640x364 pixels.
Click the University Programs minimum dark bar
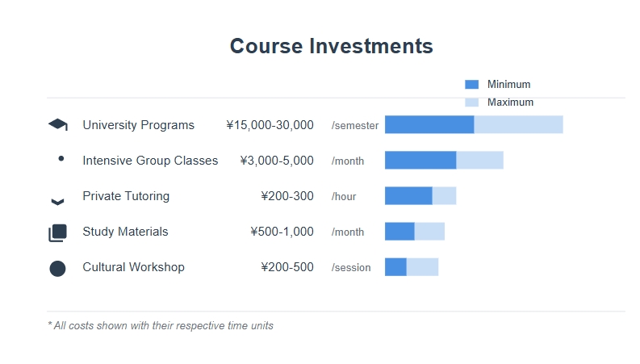(x=429, y=124)
